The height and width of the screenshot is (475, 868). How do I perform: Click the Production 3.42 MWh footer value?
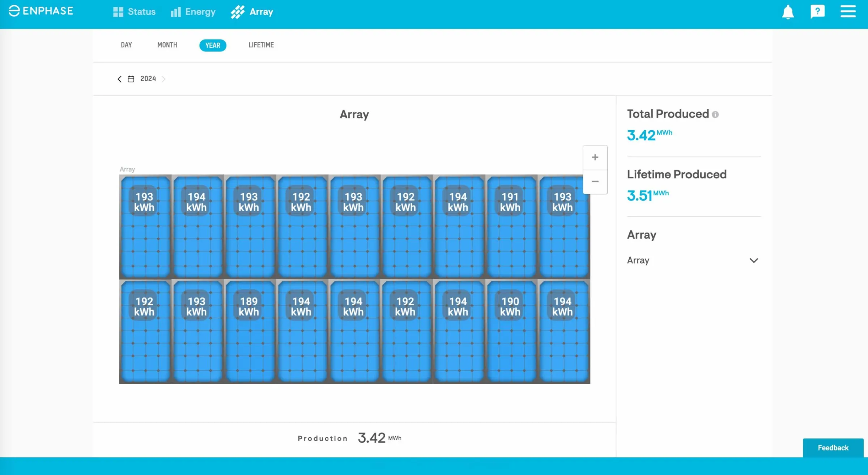point(379,438)
